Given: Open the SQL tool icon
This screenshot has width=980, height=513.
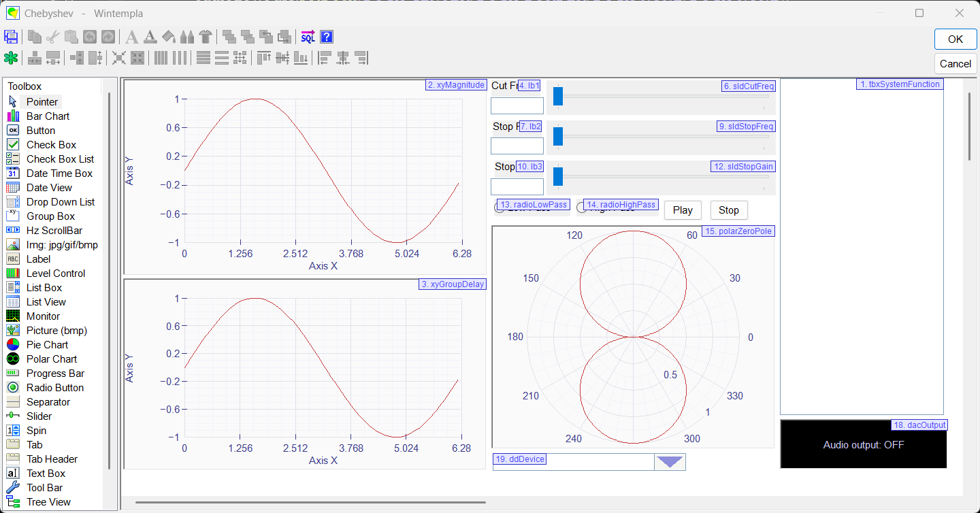Looking at the screenshot, I should pyautogui.click(x=308, y=37).
